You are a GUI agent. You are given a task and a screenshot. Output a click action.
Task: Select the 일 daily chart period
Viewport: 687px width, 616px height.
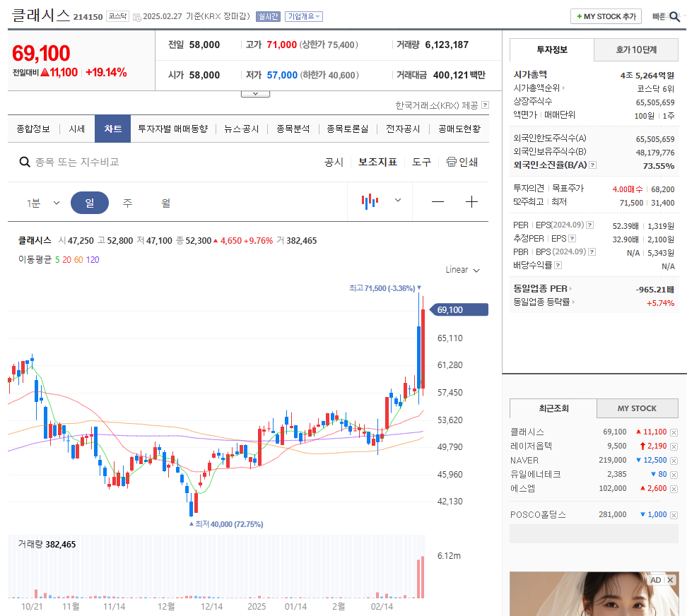pos(89,203)
